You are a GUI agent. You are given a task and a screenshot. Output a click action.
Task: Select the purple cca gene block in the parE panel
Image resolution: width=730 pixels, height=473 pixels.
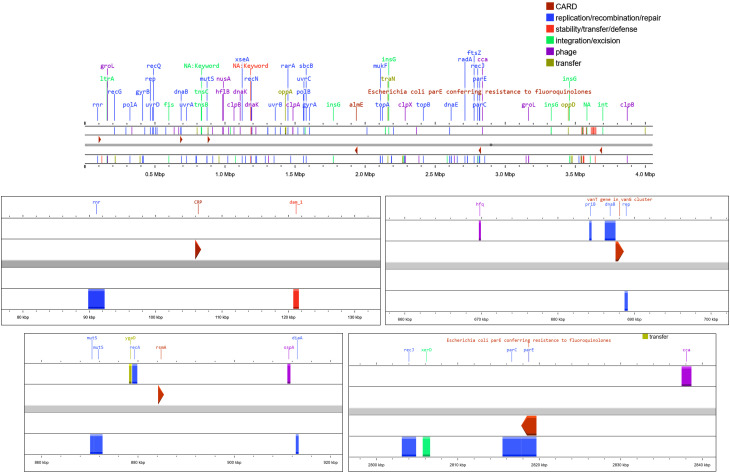(686, 376)
